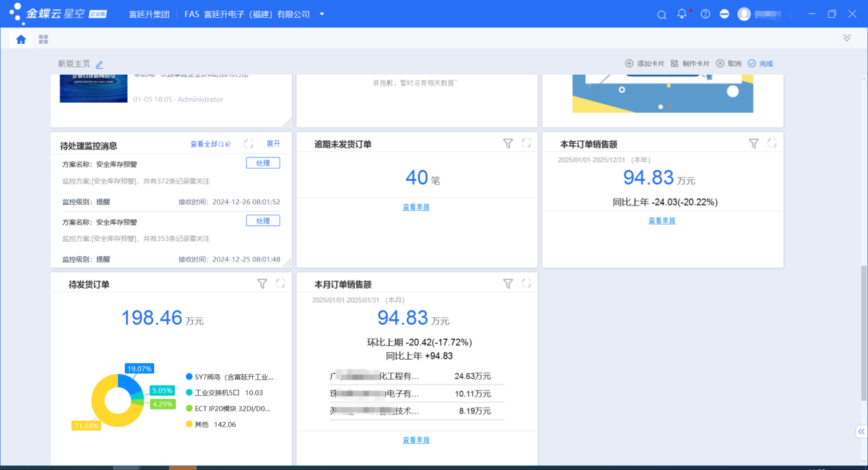Open the organization dropdown arrow
Viewport: 868px width, 470px height.
point(322,14)
